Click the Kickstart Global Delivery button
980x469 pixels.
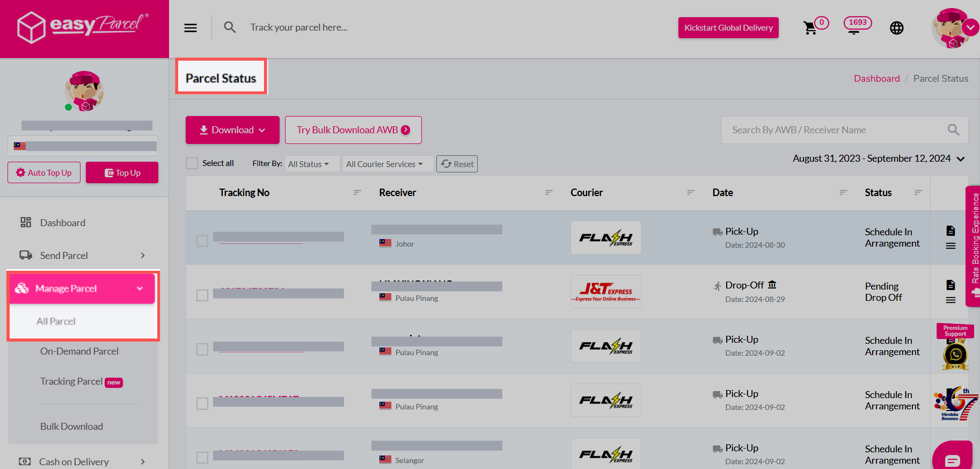[x=728, y=28]
